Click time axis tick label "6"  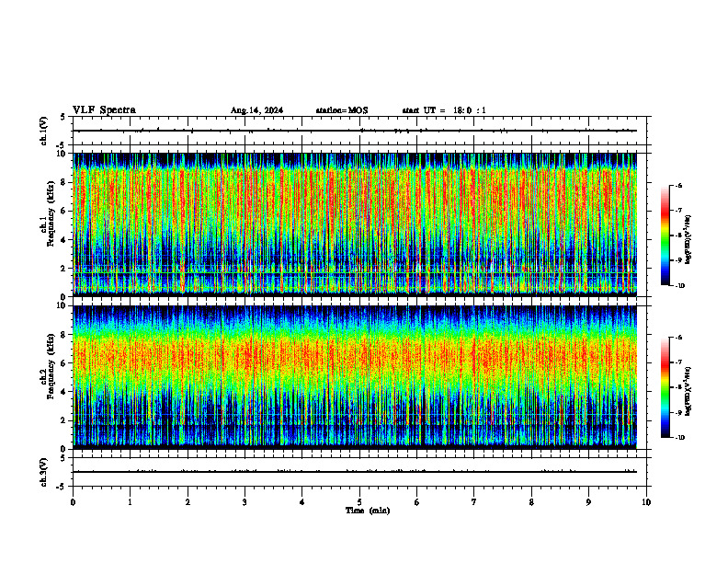tap(417, 502)
